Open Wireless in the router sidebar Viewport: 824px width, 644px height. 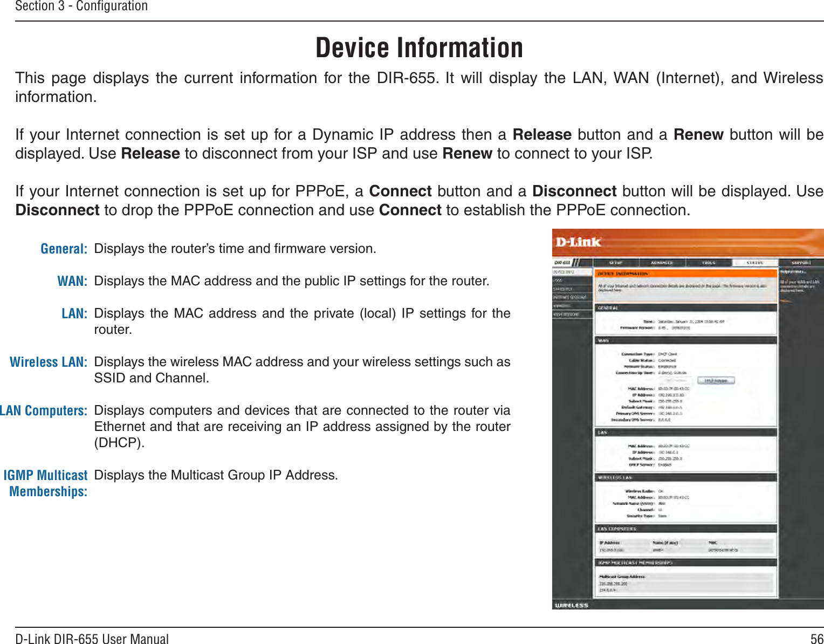572,306
